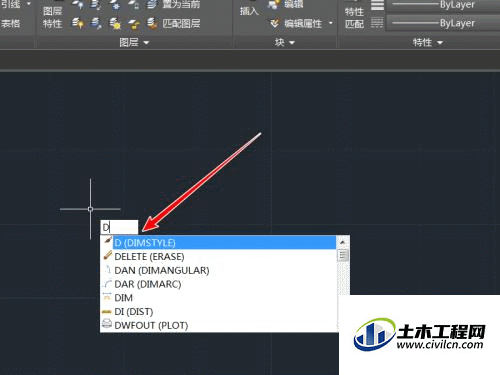Click the 图层特性 layer properties button

click(52, 17)
